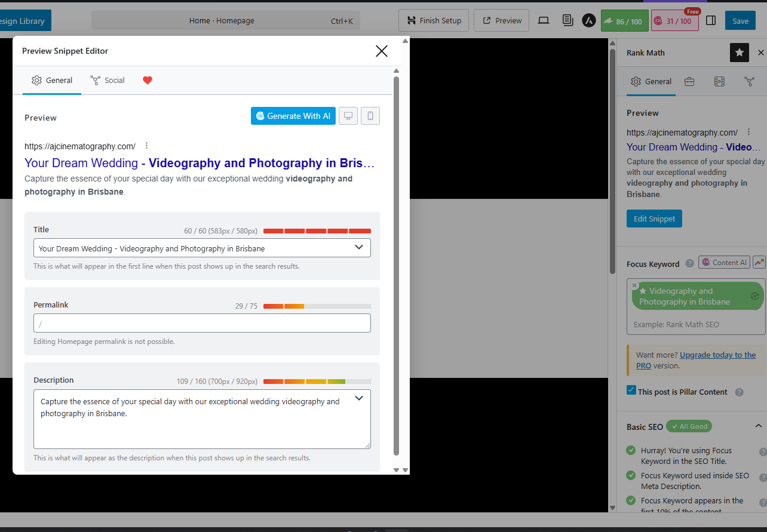Screen dimensions: 767x532
Task: Follow the Upgrade today to the PRO link
Action: [x=717, y=355]
